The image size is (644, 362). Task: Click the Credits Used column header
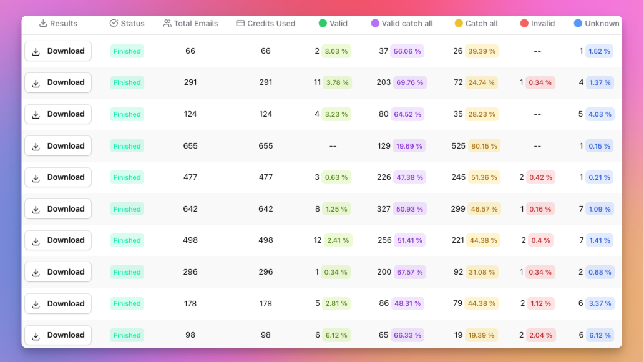point(266,24)
